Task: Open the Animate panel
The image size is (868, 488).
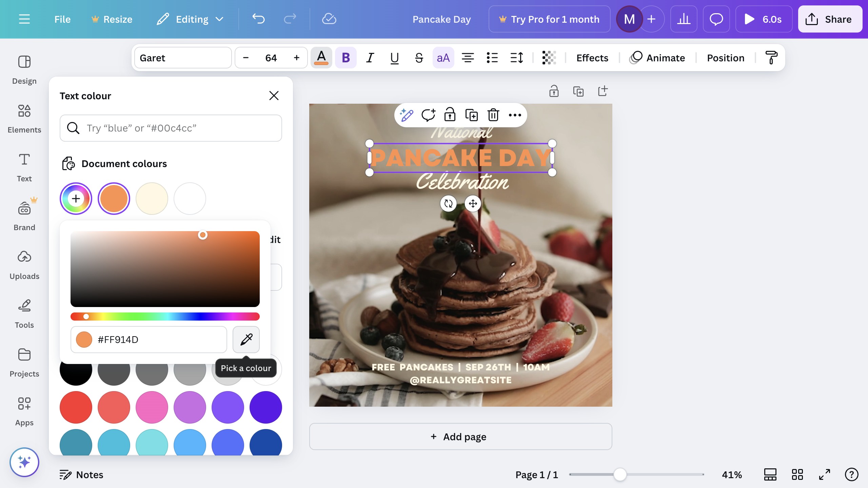Action: [657, 58]
